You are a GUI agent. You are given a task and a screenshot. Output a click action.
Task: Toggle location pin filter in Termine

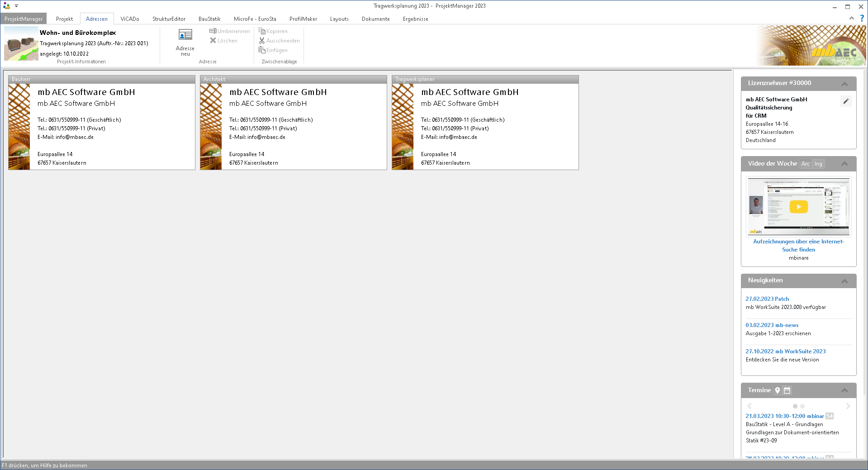(777, 390)
